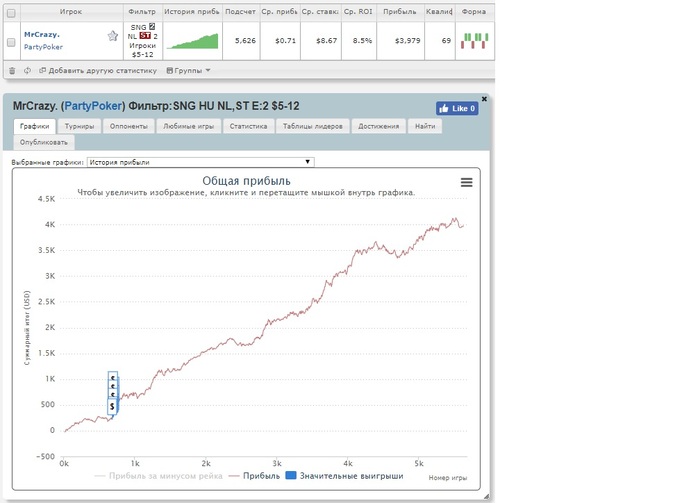700x503 pixels.
Task: Click the Общая прибыль chart title
Action: coord(246,181)
